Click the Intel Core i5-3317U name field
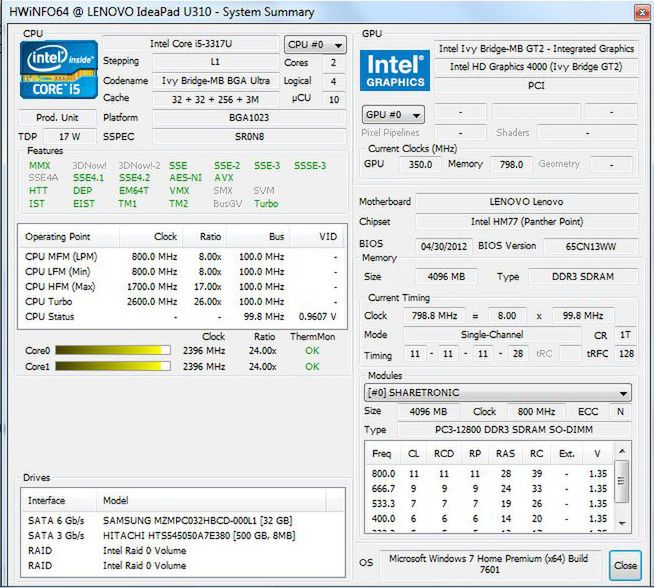654x588 pixels. click(x=191, y=44)
